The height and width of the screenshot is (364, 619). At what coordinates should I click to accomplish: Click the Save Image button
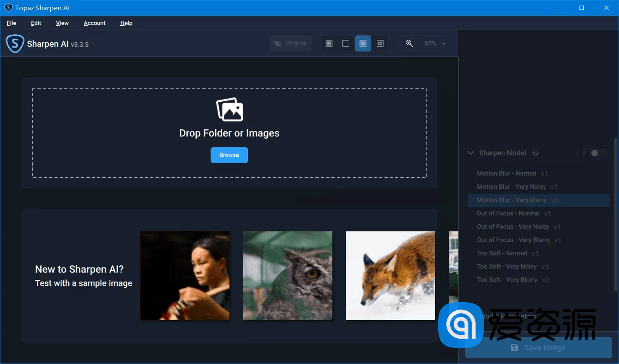pos(538,348)
